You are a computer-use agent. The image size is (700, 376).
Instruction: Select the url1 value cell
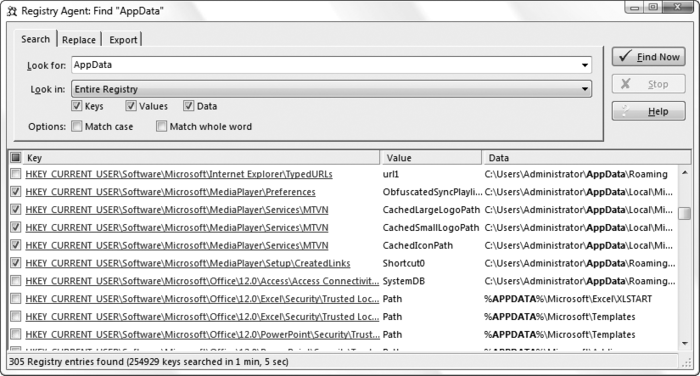point(391,174)
